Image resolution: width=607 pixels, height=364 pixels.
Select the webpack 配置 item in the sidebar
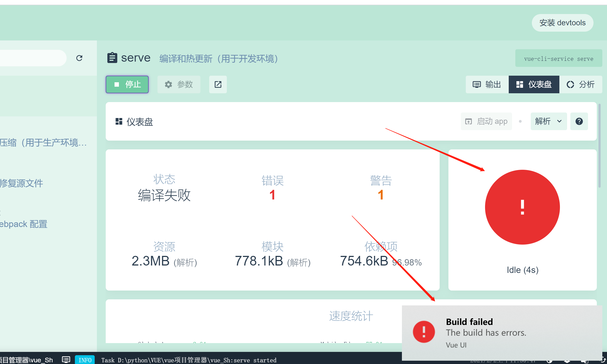(24, 224)
